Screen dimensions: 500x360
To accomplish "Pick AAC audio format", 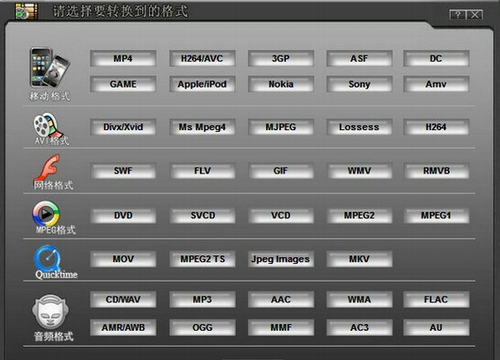I will click(281, 299).
